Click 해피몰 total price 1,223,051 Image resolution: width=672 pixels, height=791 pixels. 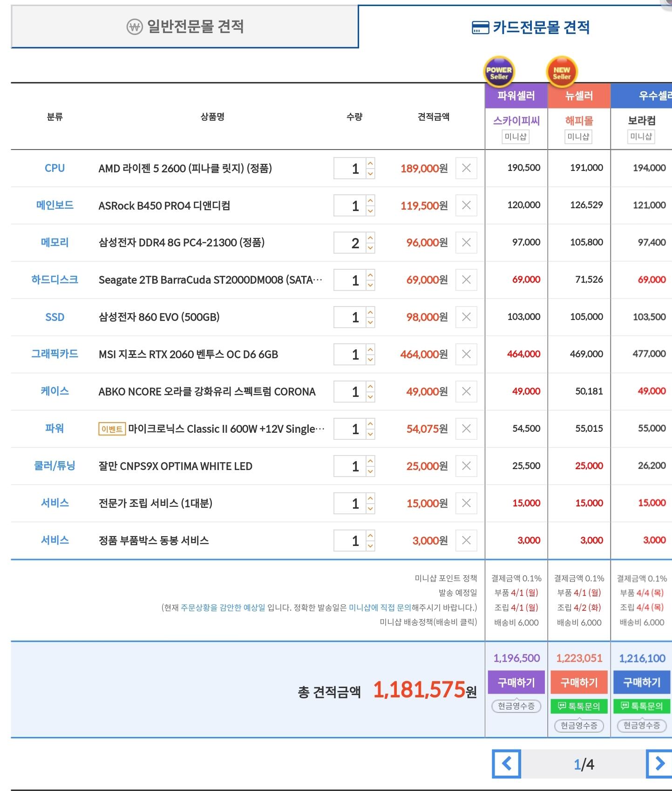579,658
